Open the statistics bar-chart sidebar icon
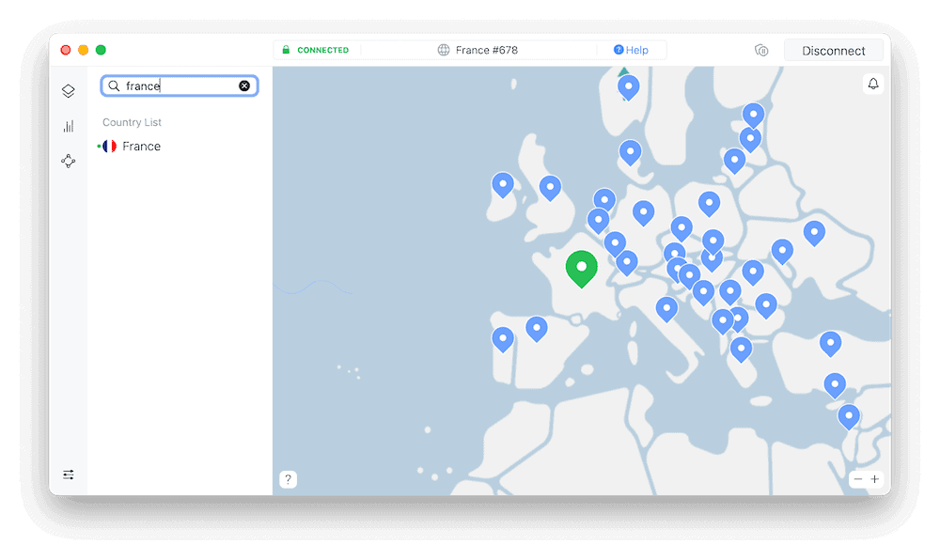The image size is (940, 560). point(69,126)
